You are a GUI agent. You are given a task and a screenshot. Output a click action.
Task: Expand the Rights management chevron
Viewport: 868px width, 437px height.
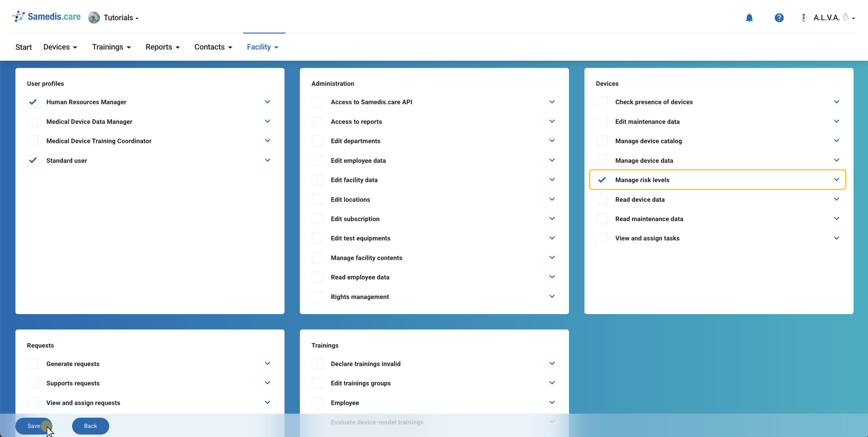click(552, 296)
